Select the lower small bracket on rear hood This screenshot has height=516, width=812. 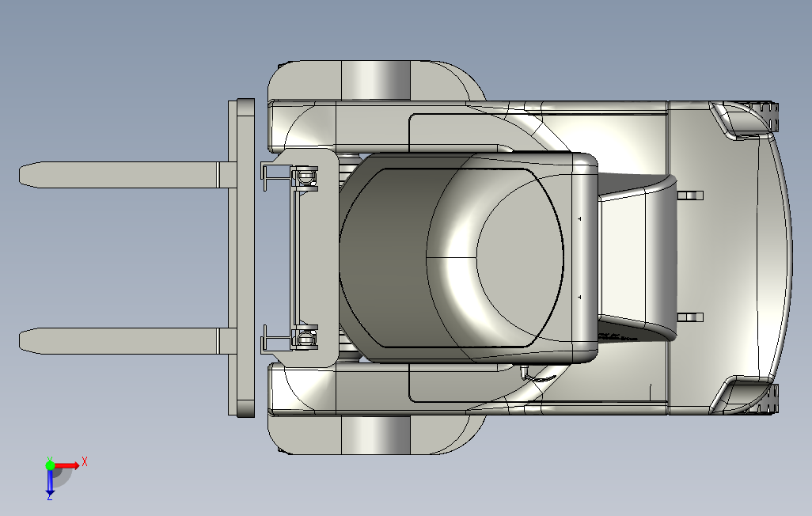click(x=690, y=317)
